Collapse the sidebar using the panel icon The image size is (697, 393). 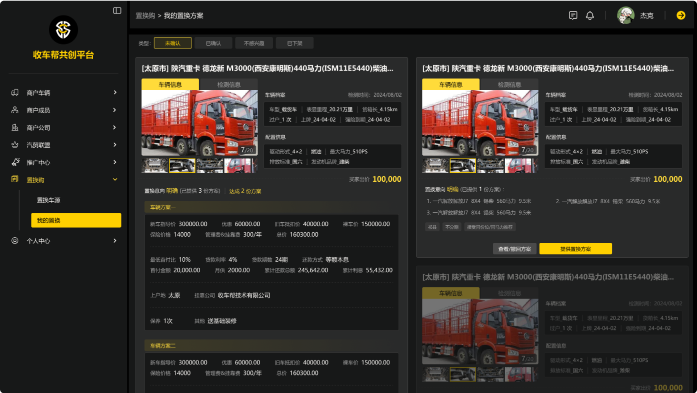117,10
